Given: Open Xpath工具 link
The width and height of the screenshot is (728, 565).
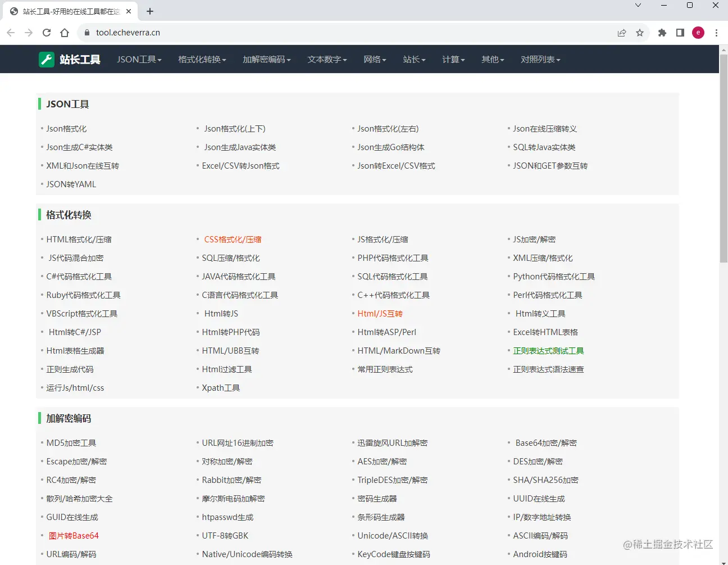Looking at the screenshot, I should pos(221,388).
